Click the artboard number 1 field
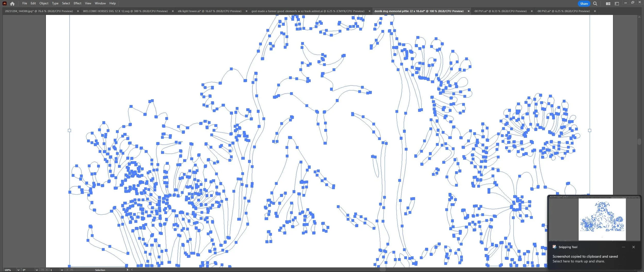644x272 pixels. point(54,270)
